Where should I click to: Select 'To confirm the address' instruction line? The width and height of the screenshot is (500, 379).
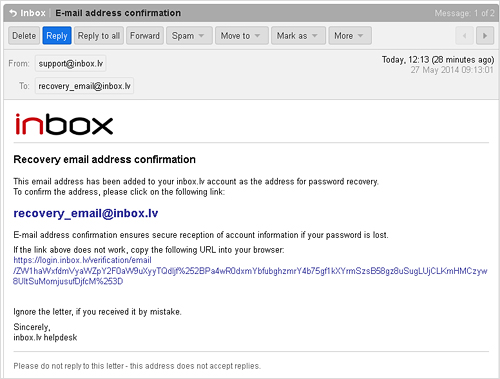coord(119,192)
